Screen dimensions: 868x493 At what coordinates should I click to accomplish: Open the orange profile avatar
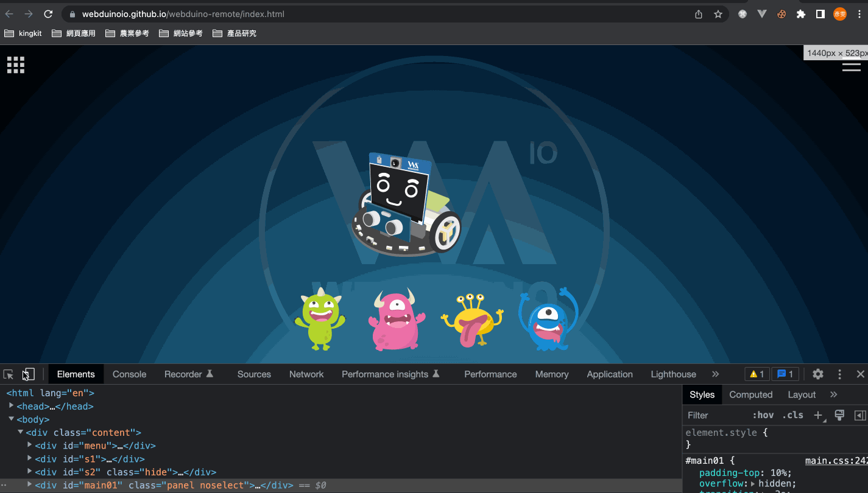[840, 14]
